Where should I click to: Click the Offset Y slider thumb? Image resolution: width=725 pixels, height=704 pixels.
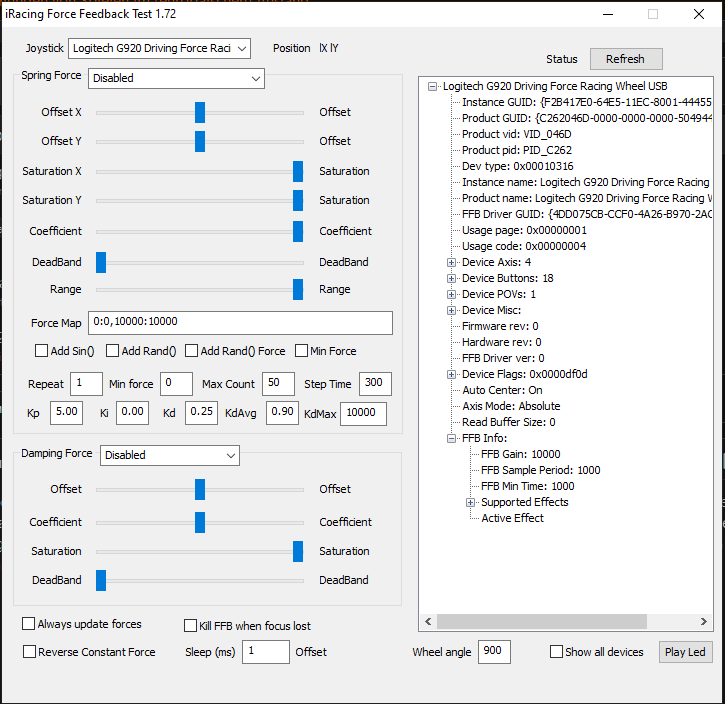tap(200, 141)
